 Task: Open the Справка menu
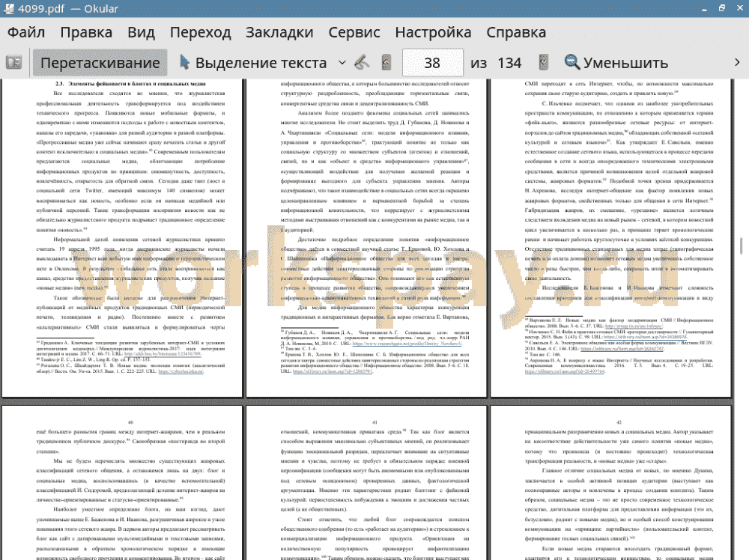click(516, 32)
